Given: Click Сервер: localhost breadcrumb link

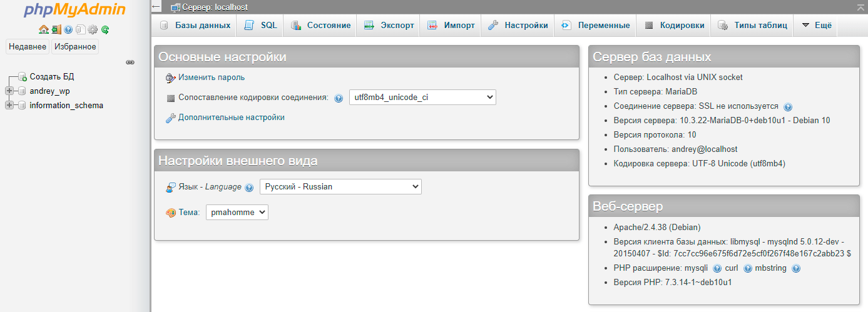Looking at the screenshot, I should pos(215,8).
